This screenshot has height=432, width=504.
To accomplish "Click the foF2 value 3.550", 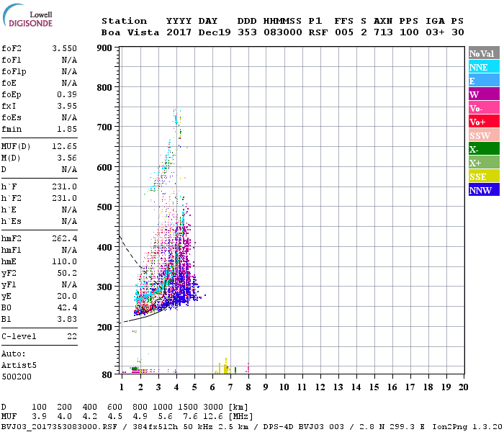I will (64, 48).
